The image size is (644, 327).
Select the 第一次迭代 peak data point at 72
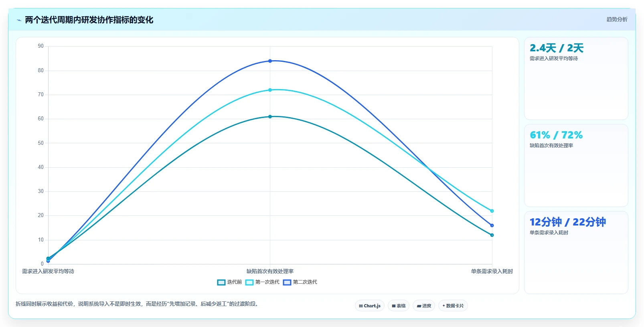[270, 90]
